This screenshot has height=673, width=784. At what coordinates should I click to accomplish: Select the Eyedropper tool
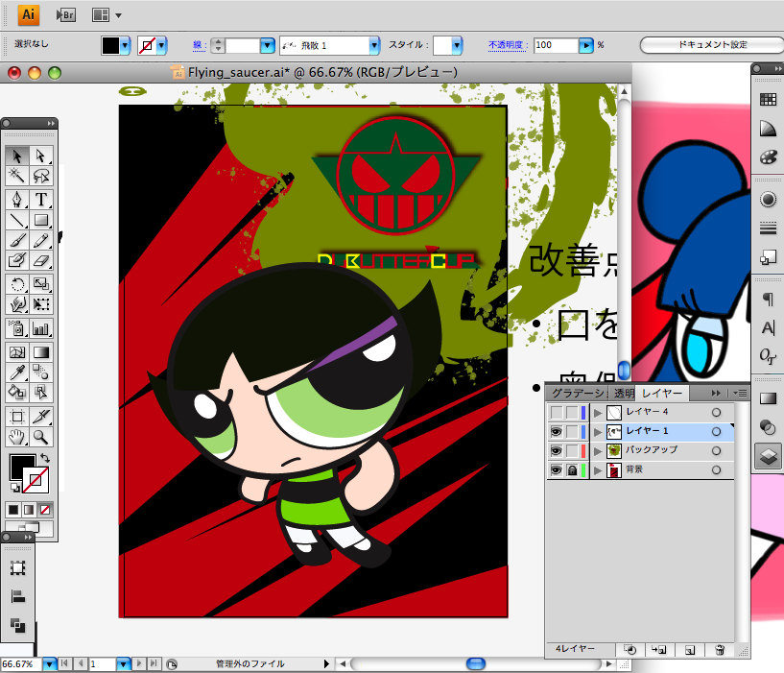coord(17,373)
